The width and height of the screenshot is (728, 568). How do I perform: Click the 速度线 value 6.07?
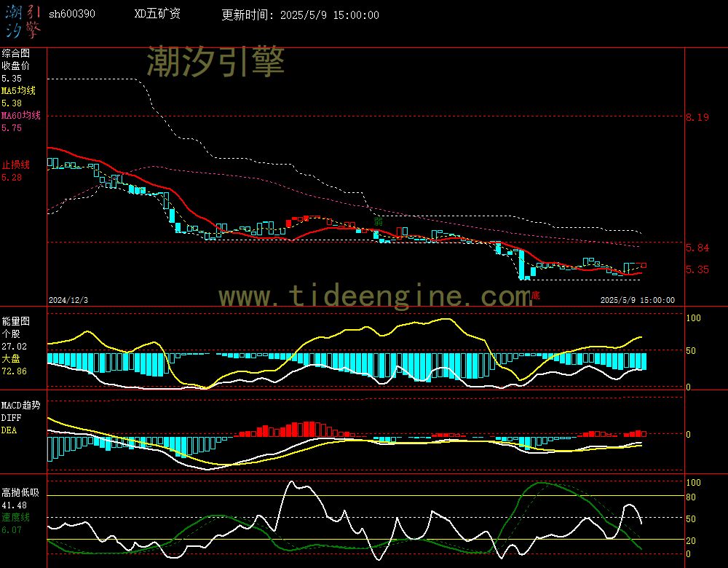[12, 530]
